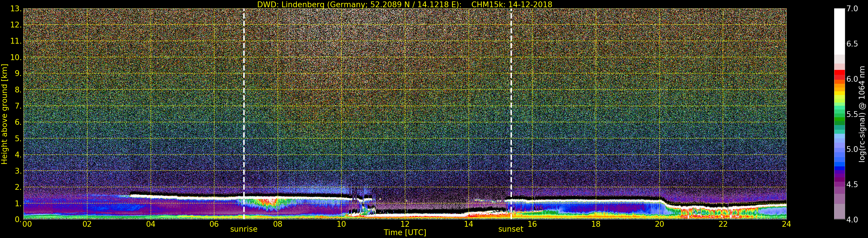Image resolution: width=868 pixels, height=238 pixels.
Task: Click the 'log(rc-signal) @ 1064 nm' colorbar label
Action: 862,114
